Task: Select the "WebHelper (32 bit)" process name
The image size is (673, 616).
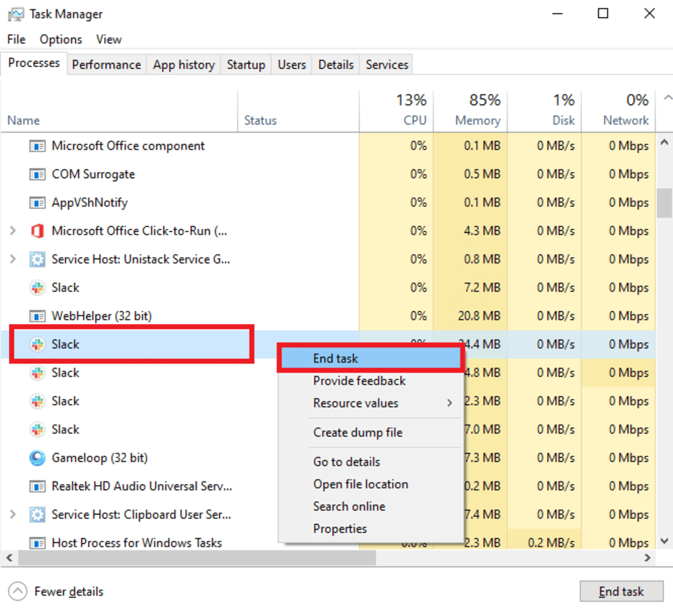Action: coord(102,316)
